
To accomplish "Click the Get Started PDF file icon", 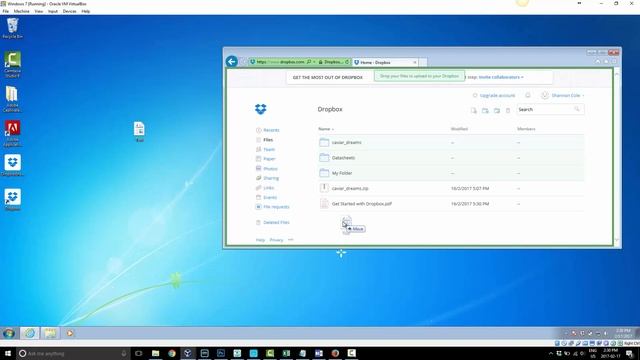I will (x=324, y=204).
